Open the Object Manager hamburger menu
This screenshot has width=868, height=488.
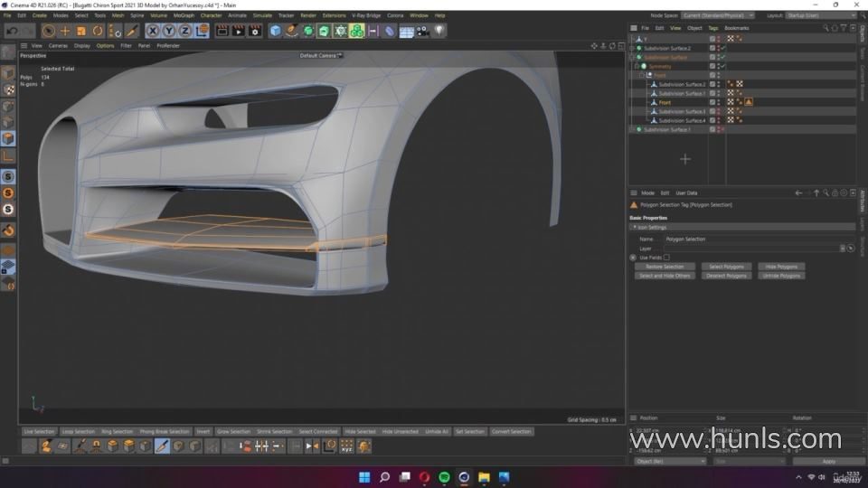point(633,28)
